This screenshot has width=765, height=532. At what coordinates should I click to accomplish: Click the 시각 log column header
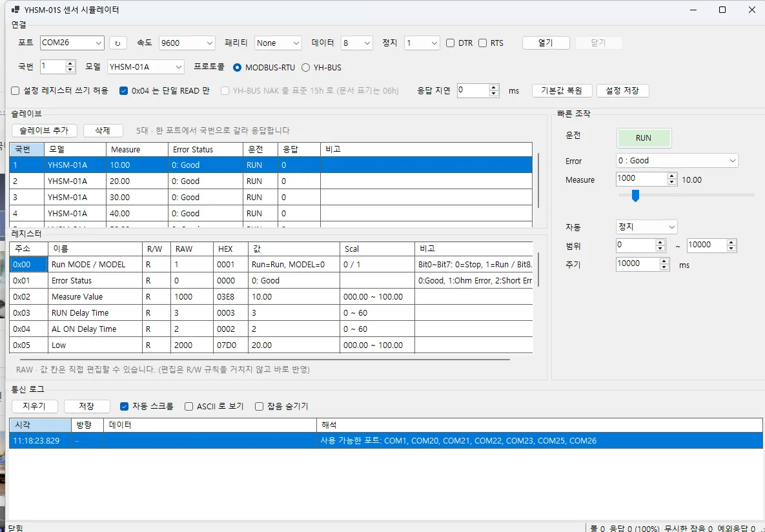[40, 425]
